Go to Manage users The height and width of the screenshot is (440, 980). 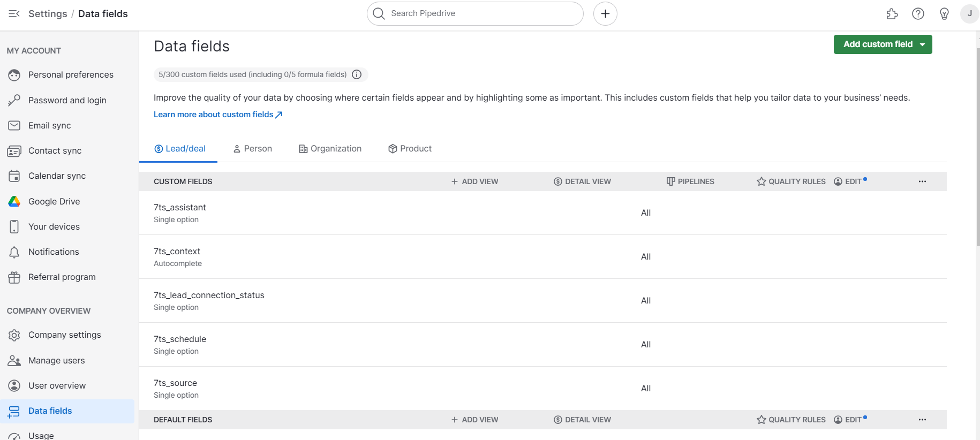[56, 360]
